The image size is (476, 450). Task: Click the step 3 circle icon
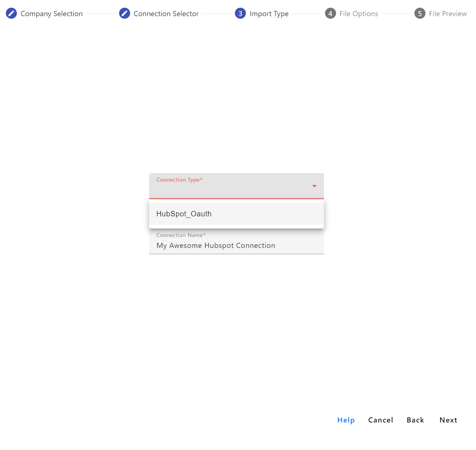coord(240,14)
